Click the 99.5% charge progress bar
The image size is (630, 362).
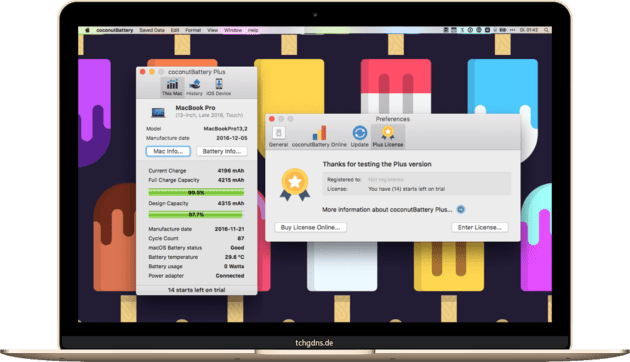click(196, 192)
